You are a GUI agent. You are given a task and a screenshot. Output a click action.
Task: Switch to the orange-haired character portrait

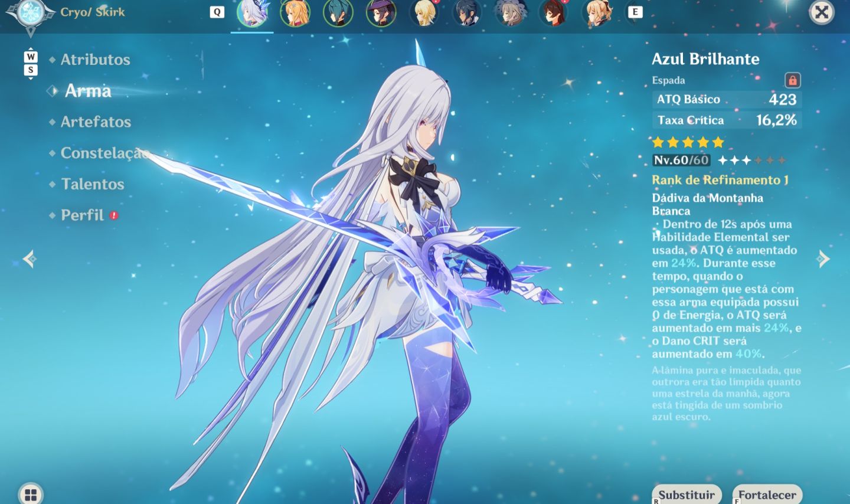[x=295, y=12]
